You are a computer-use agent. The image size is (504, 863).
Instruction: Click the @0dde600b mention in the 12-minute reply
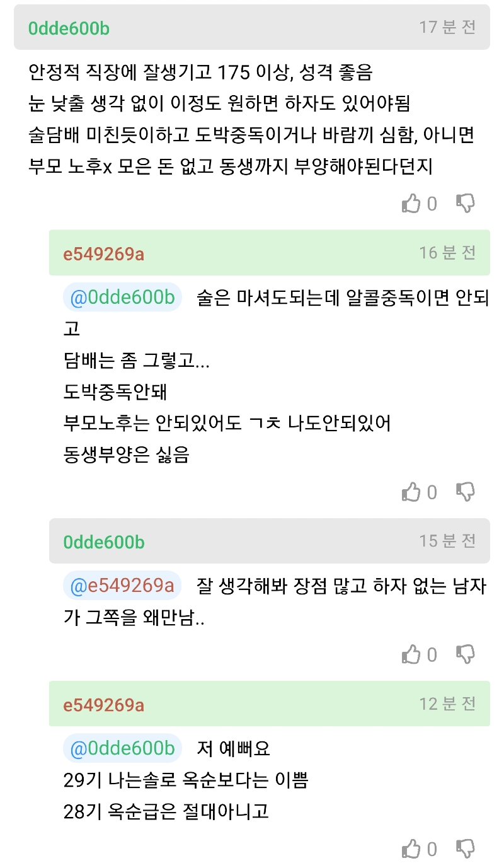(x=122, y=748)
